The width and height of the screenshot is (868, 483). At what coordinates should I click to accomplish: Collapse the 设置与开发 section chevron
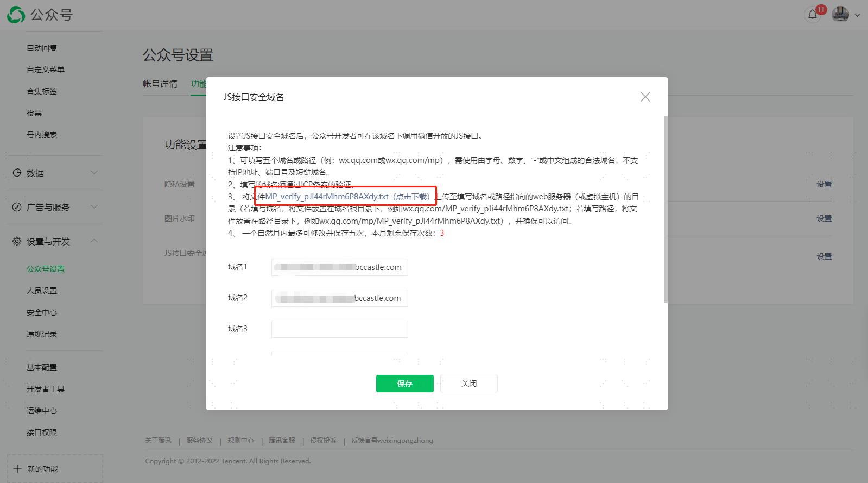click(x=94, y=241)
